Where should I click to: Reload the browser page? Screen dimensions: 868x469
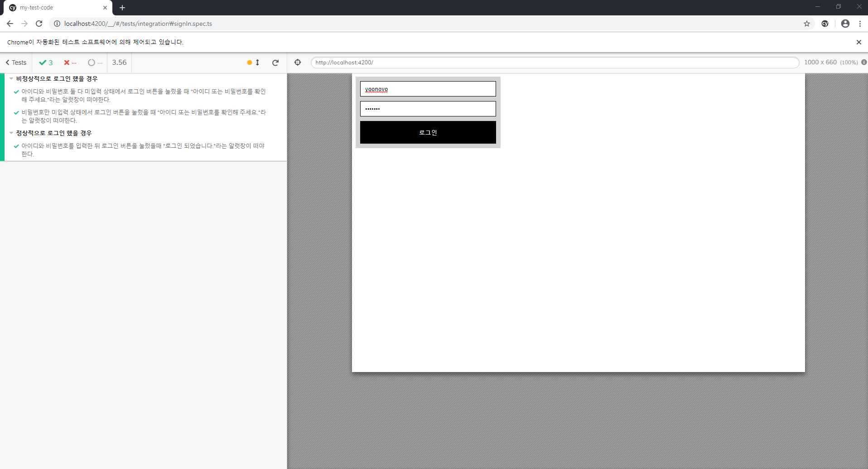pyautogui.click(x=39, y=24)
